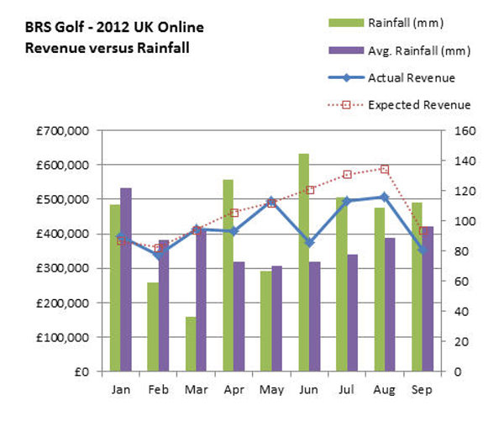Click the red Expected Revenue legend marker

344,105
